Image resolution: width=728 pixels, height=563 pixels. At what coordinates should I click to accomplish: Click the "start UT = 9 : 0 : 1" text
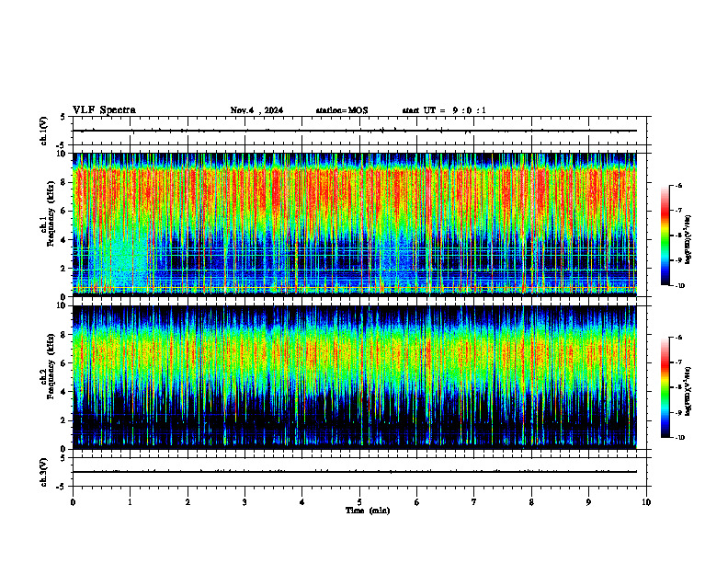tap(444, 110)
